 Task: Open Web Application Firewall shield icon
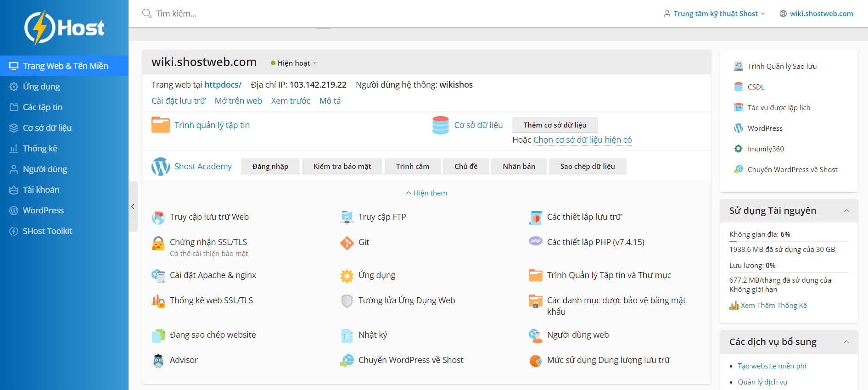tap(347, 301)
